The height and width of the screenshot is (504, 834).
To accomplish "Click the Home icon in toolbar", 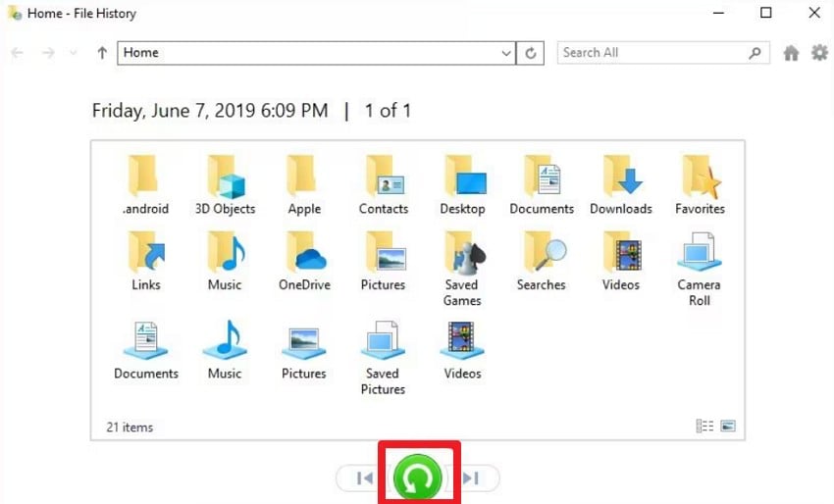I will pos(791,53).
